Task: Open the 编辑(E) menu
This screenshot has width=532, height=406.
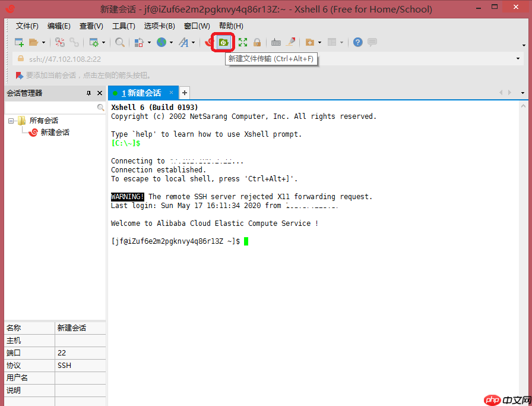Action: [59, 26]
